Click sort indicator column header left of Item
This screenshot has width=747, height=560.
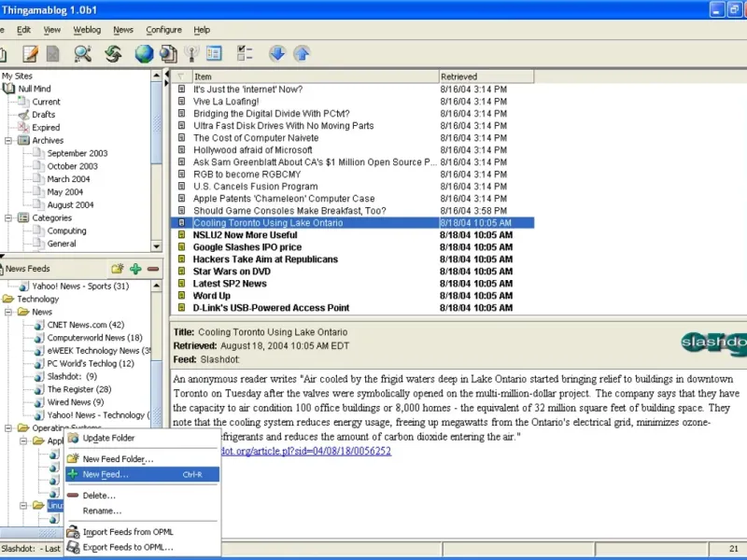click(181, 77)
